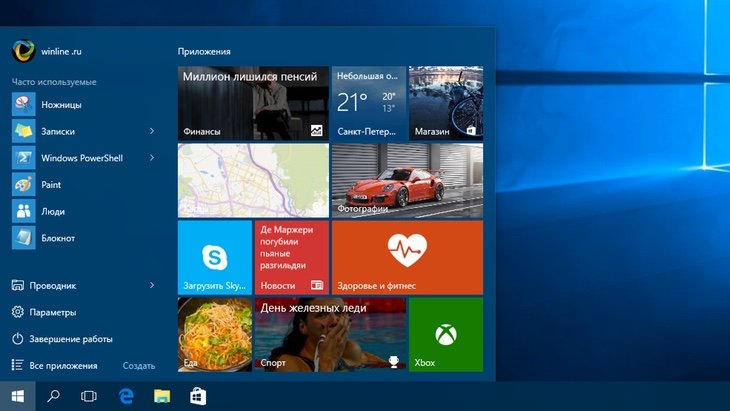Screen dimensions: 730x411
Task: Click the winline .ru account name
Action: pos(61,51)
